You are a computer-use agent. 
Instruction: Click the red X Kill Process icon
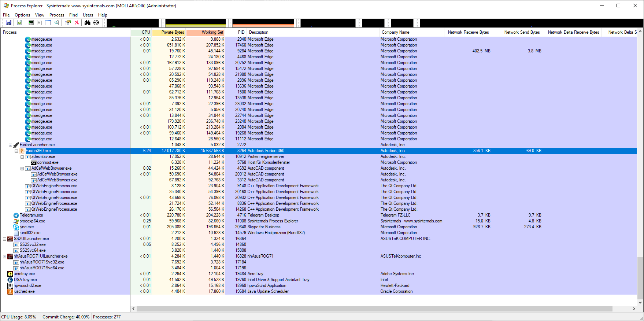[77, 23]
